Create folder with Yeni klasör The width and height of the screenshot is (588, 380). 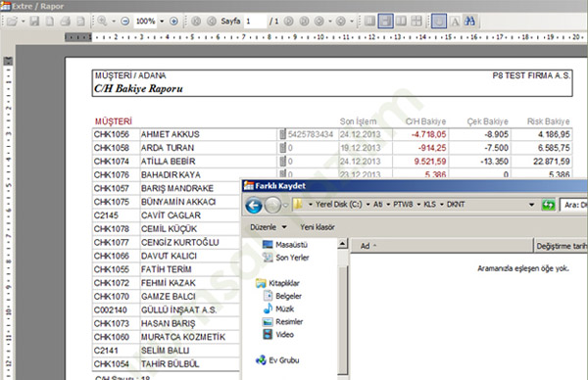[x=318, y=227]
